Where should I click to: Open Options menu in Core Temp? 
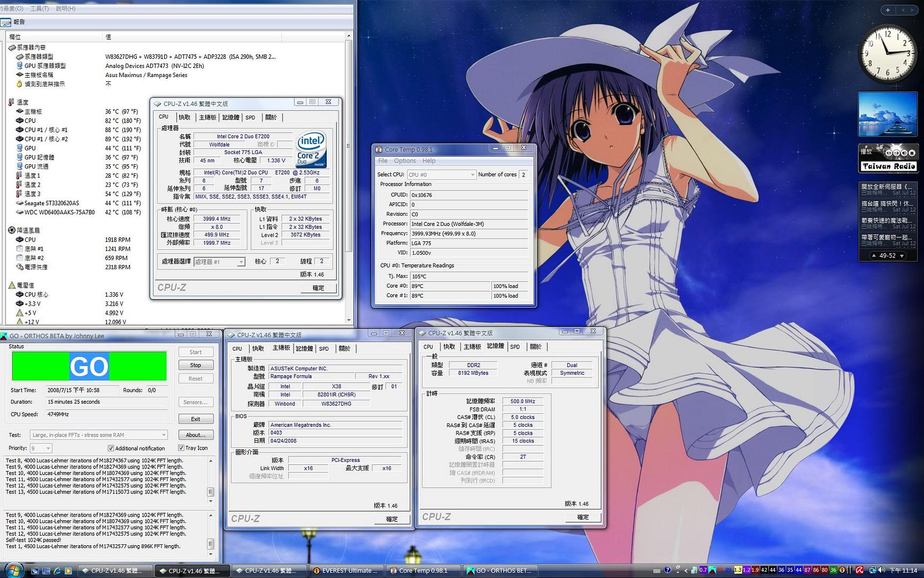click(x=405, y=161)
